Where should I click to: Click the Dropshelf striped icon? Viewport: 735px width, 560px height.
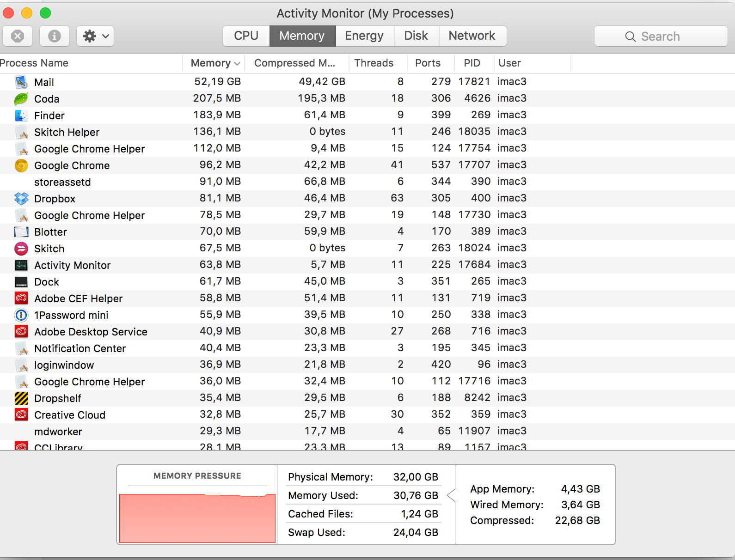21,398
